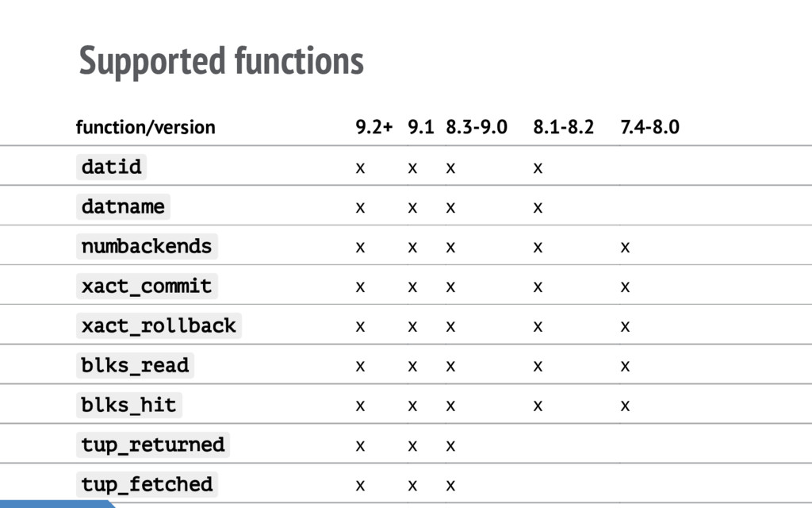The width and height of the screenshot is (812, 508).
Task: Click tup_fetched's x mark under 9.2+
Action: coord(361,485)
